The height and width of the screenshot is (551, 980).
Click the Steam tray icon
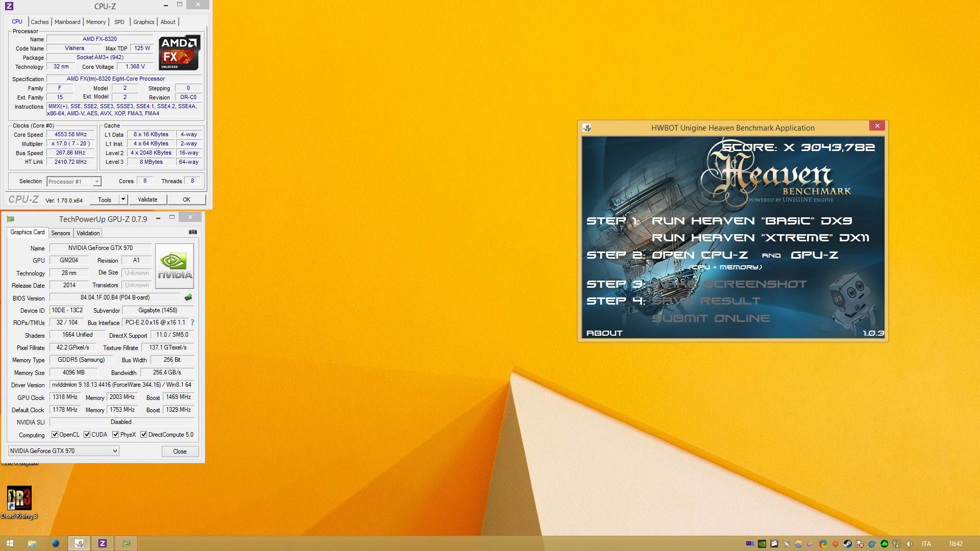[x=847, y=544]
